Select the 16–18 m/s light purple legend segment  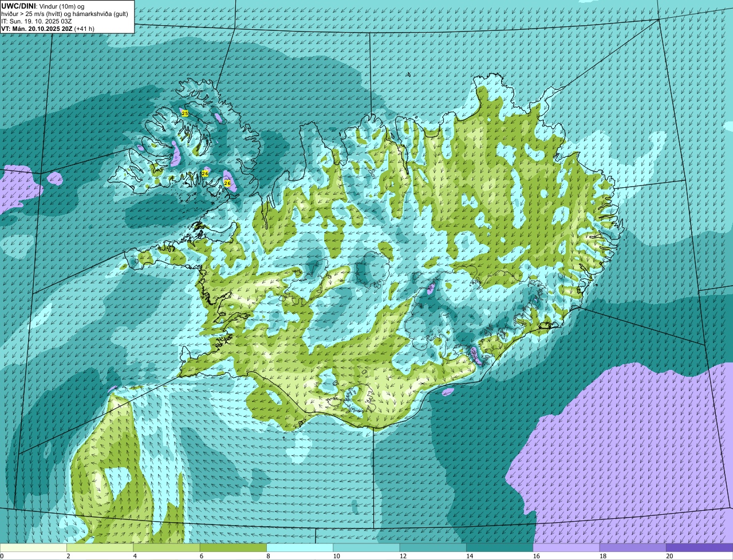[x=566, y=548]
